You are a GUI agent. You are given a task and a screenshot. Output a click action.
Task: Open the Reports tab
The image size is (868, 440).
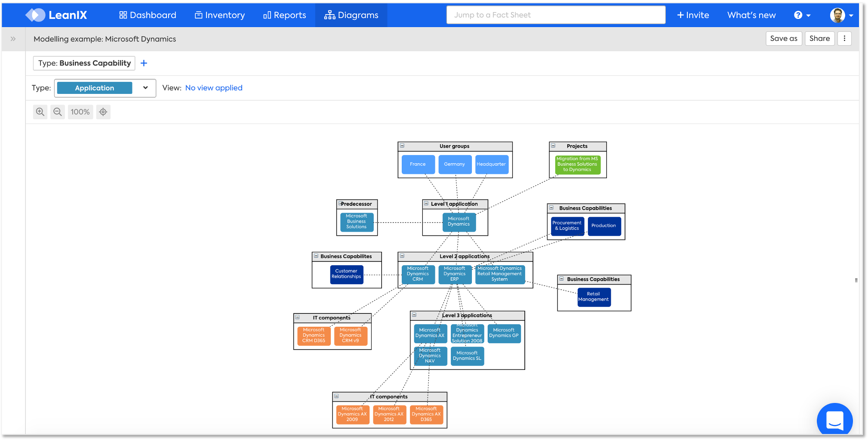pyautogui.click(x=284, y=15)
